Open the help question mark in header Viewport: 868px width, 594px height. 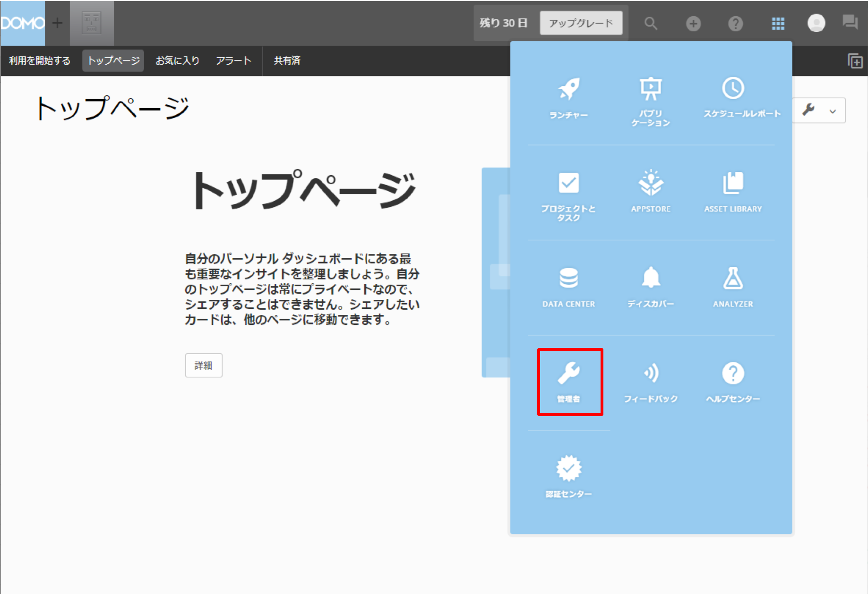pyautogui.click(x=735, y=23)
